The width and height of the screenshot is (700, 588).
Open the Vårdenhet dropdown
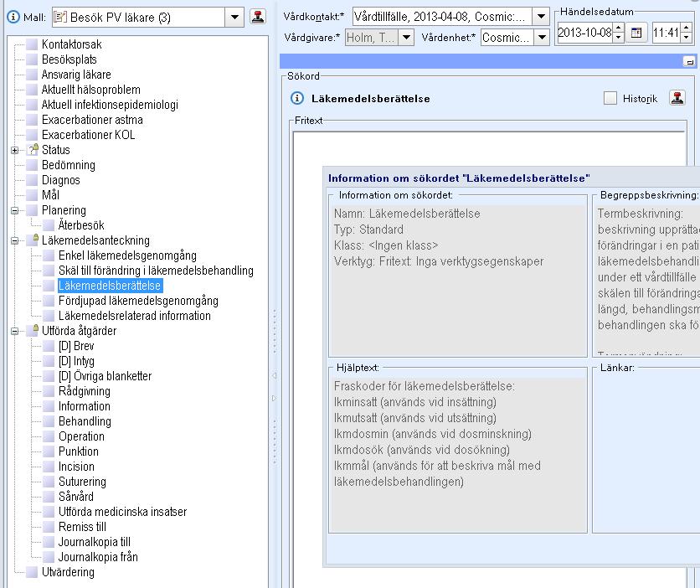(541, 37)
